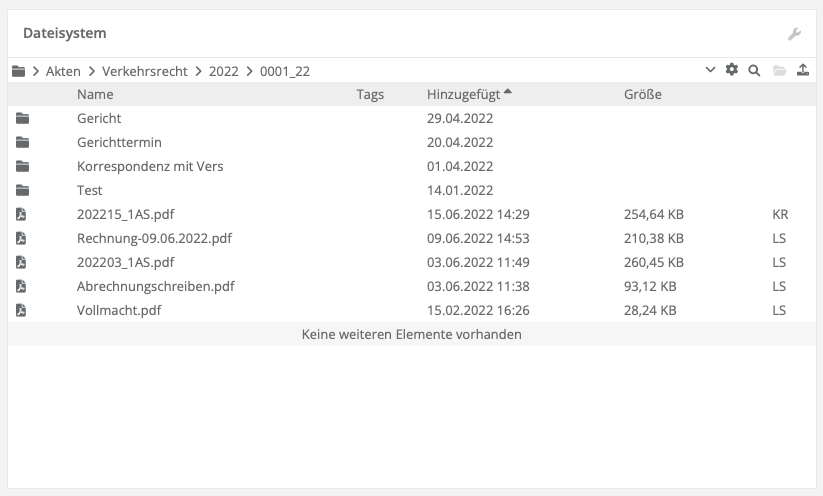Click folder icon beside Gericht
The height and width of the screenshot is (496, 823).
point(22,118)
